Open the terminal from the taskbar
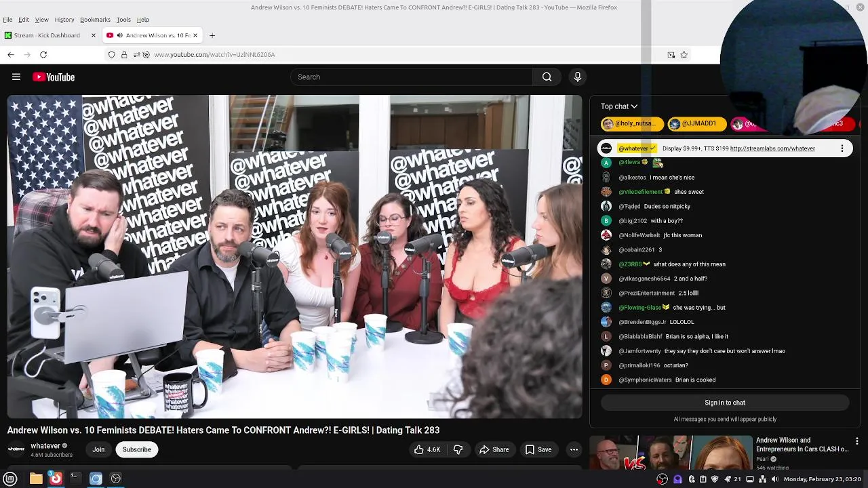This screenshot has height=488, width=868. point(75,479)
